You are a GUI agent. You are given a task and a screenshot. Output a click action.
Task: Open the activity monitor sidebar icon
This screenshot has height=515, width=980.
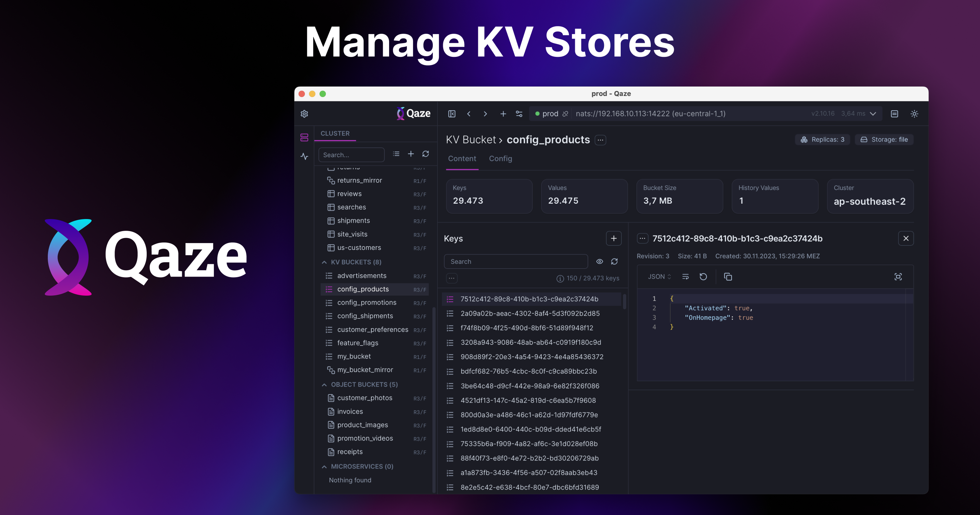pos(304,156)
